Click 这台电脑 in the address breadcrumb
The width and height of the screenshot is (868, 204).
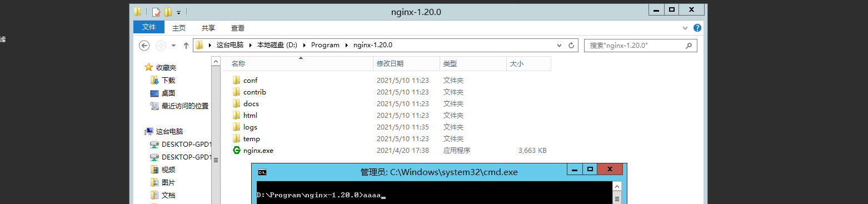point(230,45)
